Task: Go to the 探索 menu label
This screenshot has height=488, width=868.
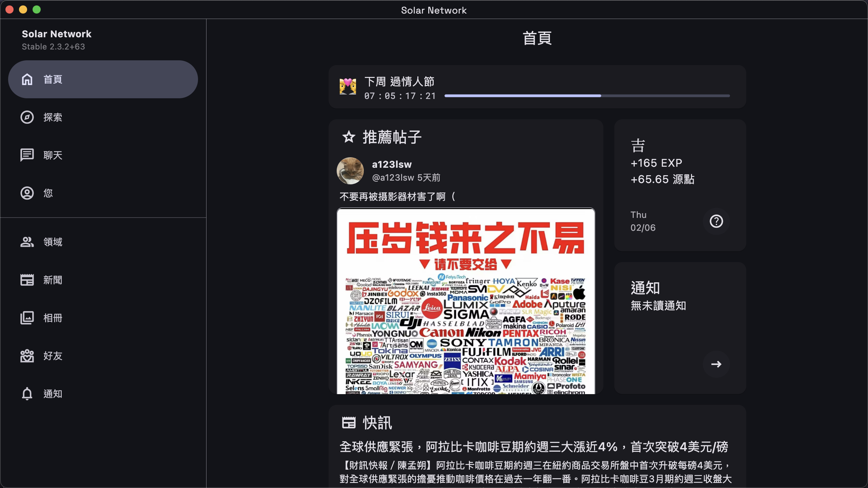Action: point(53,117)
